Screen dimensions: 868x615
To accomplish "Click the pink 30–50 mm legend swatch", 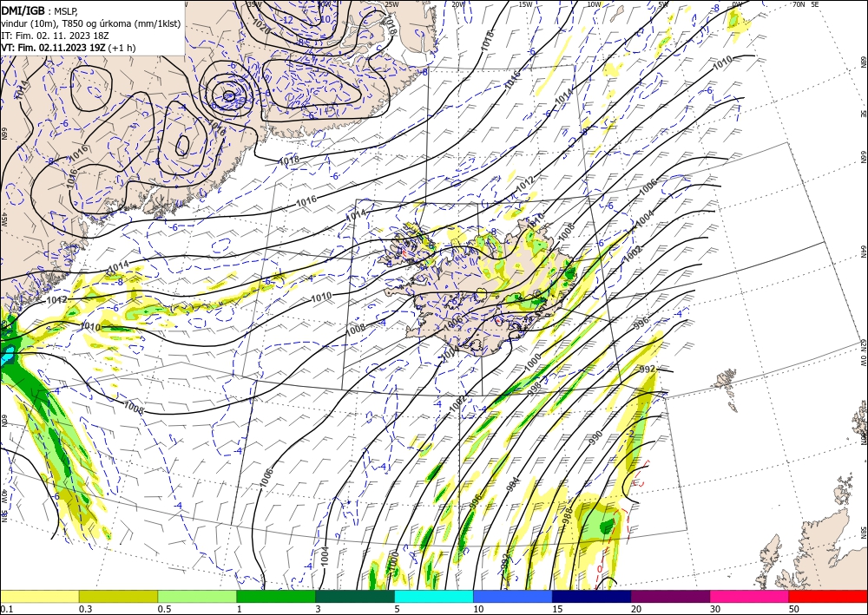I will click(x=750, y=596).
